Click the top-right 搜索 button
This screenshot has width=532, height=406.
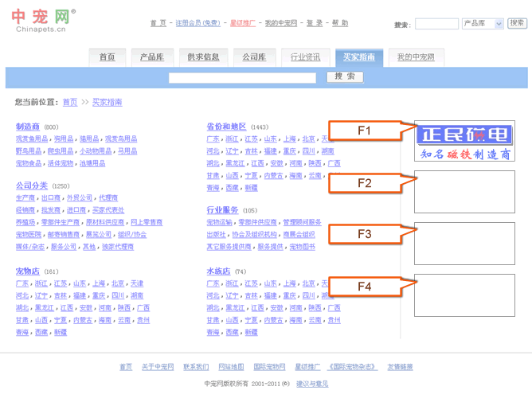(x=517, y=23)
